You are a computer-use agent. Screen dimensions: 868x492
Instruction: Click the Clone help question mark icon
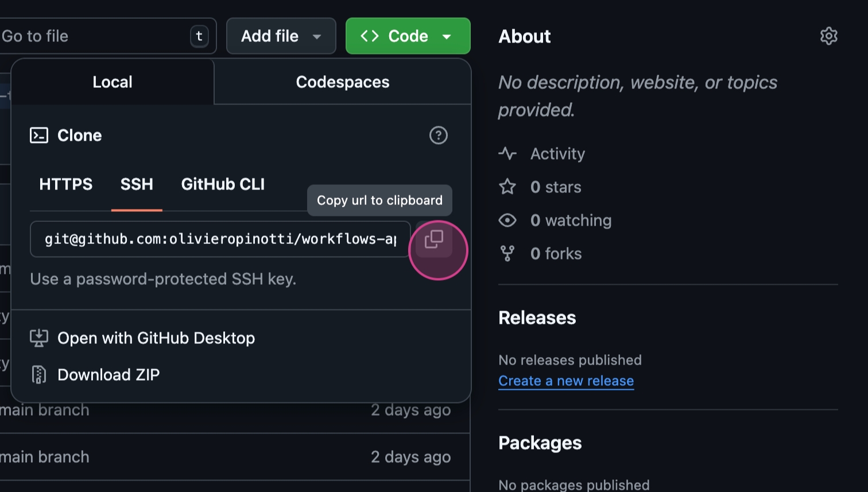(x=438, y=135)
